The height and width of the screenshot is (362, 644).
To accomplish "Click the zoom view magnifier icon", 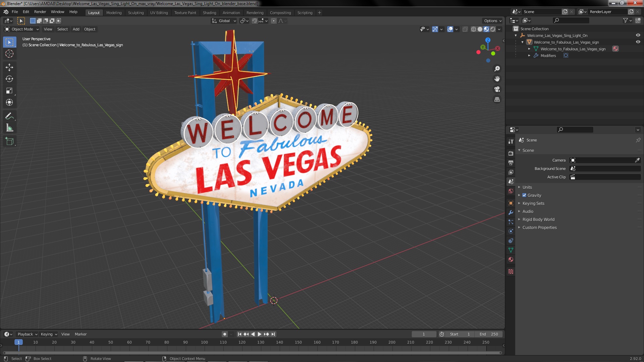I will (497, 69).
